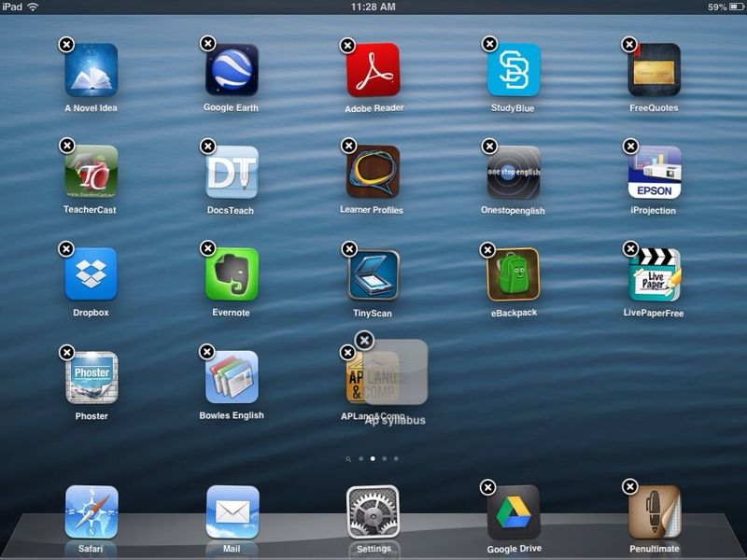Delete Penultimate via its X badge
The height and width of the screenshot is (560, 747).
[630, 487]
